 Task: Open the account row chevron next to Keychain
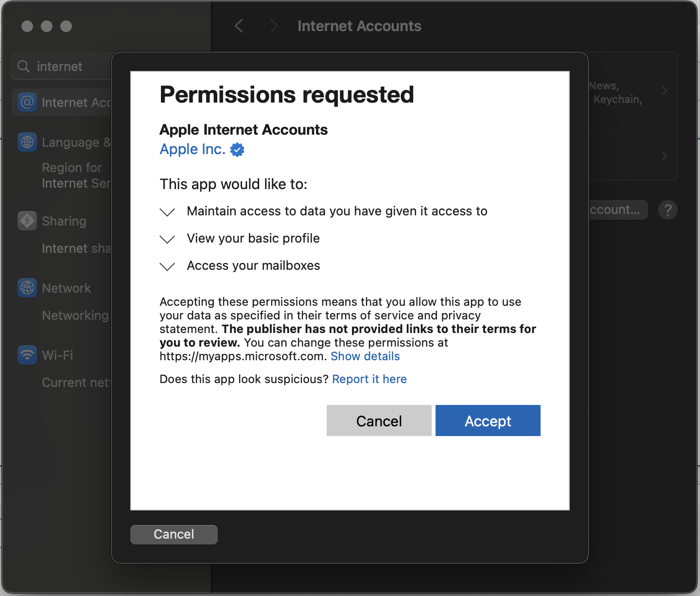pyautogui.click(x=665, y=90)
